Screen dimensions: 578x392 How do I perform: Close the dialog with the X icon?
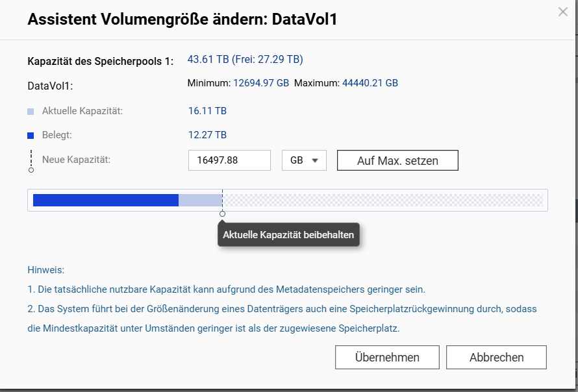point(562,12)
